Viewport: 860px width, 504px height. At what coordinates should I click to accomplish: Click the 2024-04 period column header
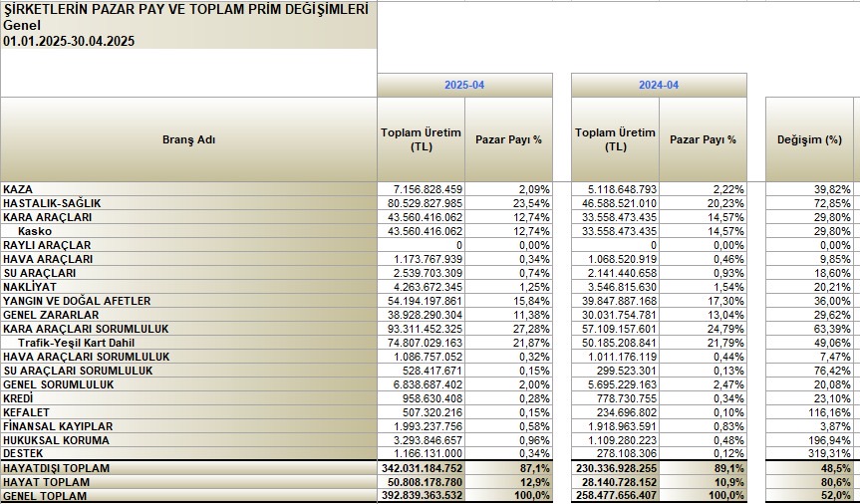click(x=658, y=86)
